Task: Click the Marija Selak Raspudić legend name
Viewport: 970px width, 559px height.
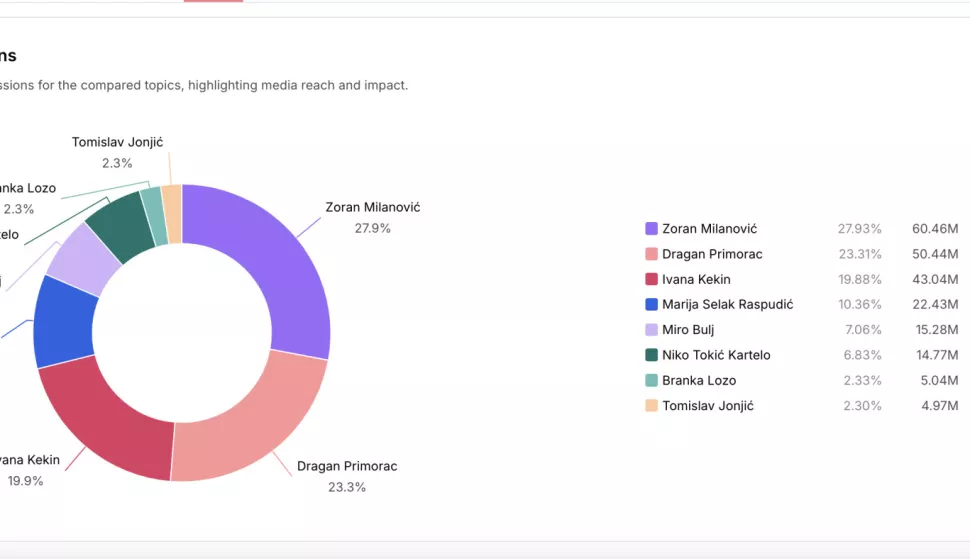Action: click(727, 305)
